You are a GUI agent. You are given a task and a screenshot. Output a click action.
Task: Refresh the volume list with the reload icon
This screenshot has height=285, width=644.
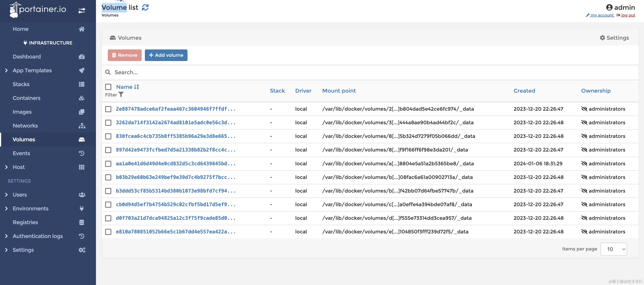pyautogui.click(x=145, y=7)
